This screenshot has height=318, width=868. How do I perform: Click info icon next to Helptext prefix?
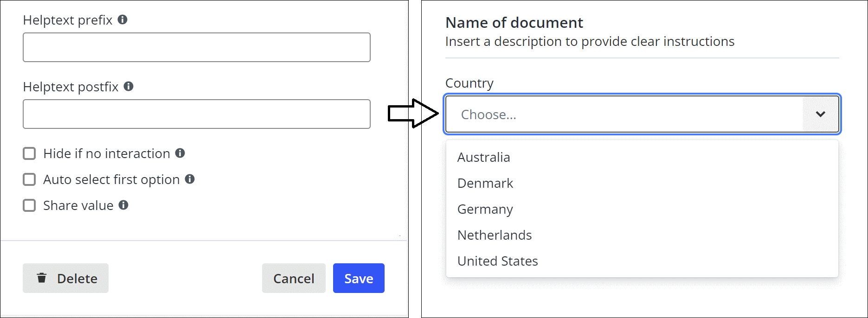122,19
